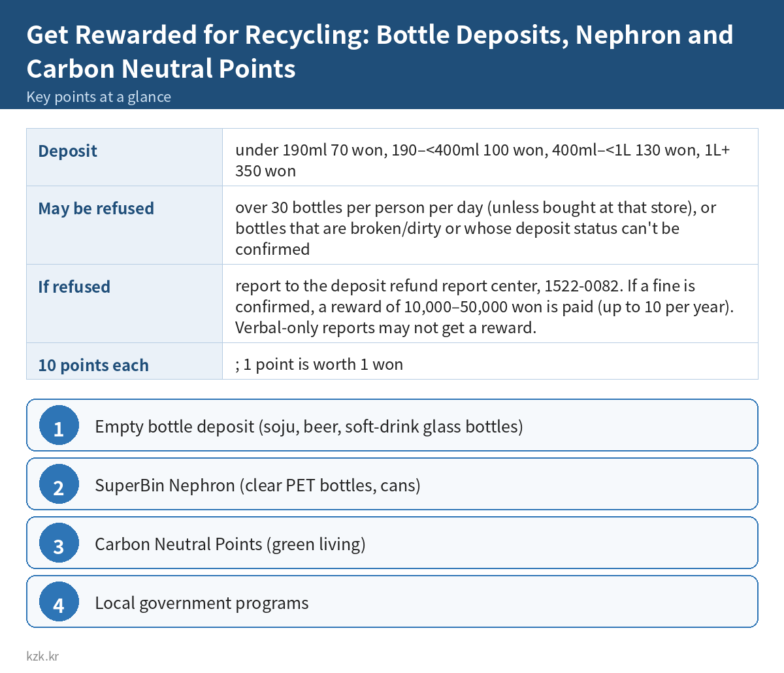
Task: Click the cell mentioning report center 1522-0082
Action: pos(490,304)
